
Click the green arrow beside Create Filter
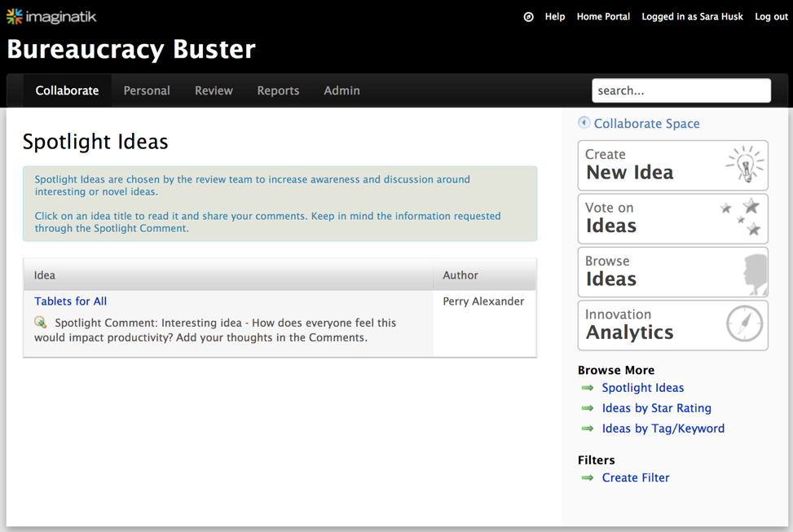coord(588,478)
